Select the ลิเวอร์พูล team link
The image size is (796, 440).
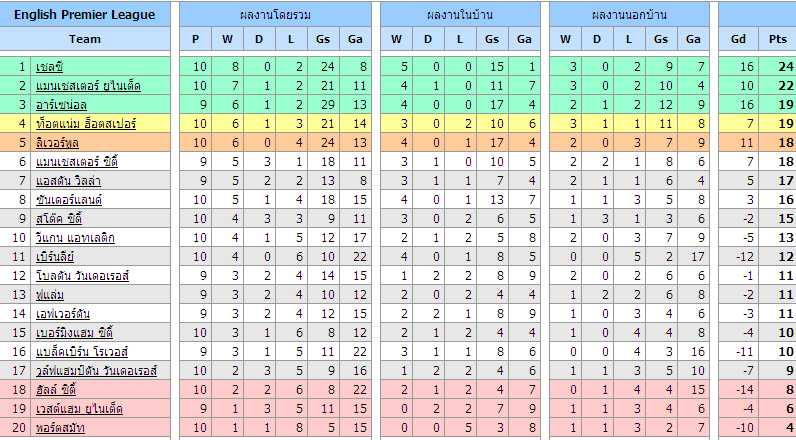(57, 143)
